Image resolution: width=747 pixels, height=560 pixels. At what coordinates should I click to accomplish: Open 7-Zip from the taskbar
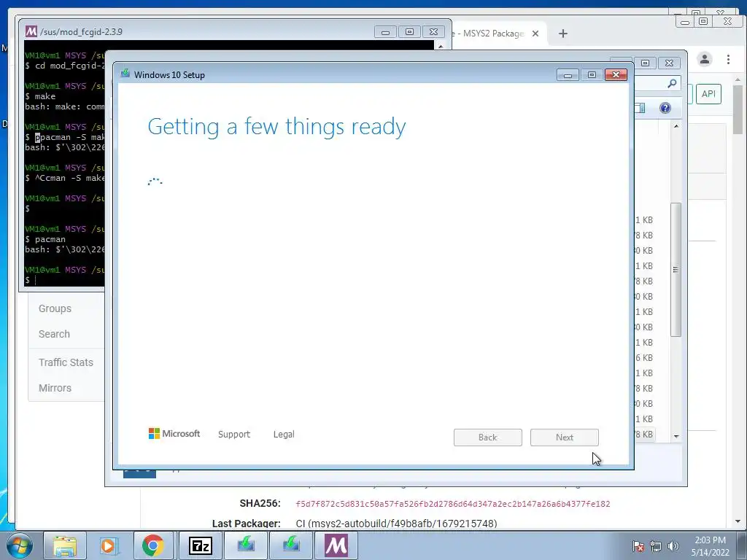click(200, 545)
